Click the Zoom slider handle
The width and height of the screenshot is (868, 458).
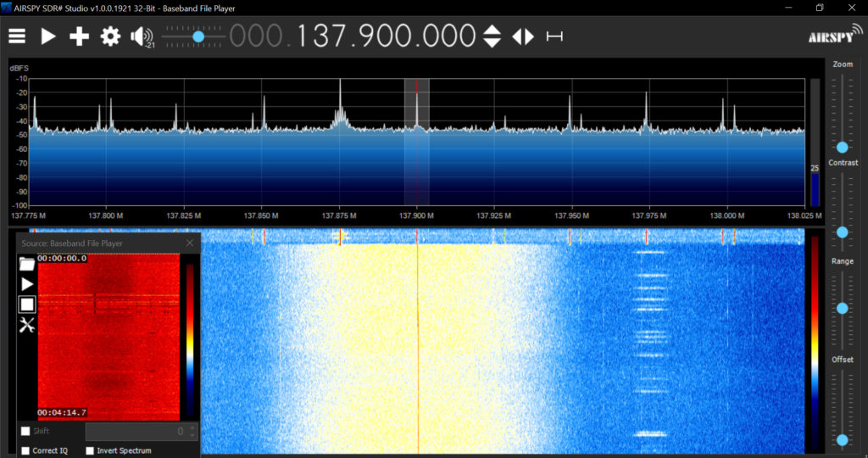click(842, 147)
